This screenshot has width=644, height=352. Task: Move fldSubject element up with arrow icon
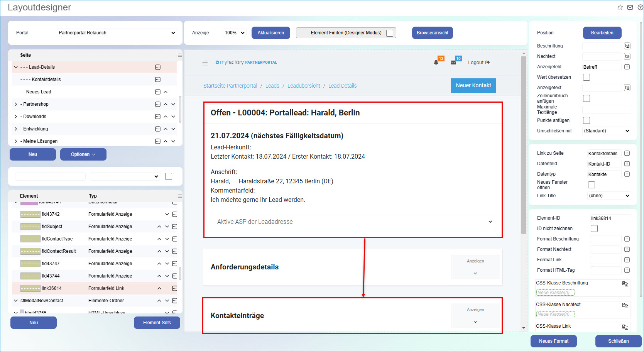click(x=159, y=227)
